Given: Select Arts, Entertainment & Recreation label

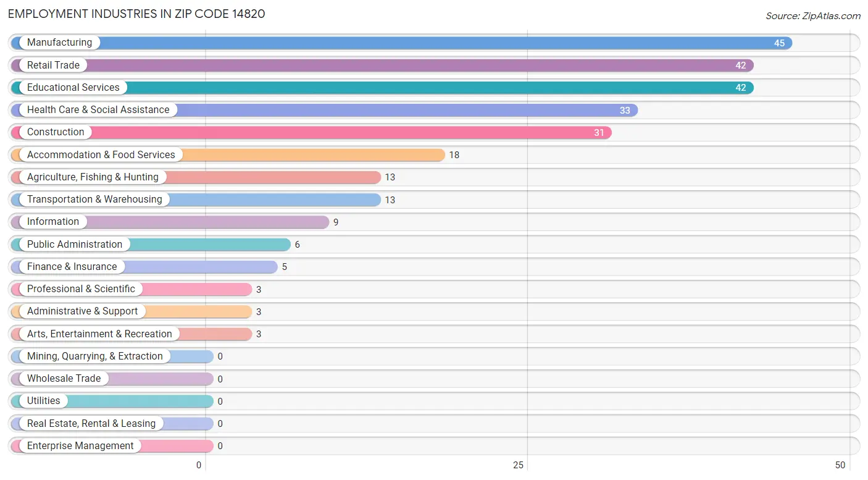Looking at the screenshot, I should [99, 334].
